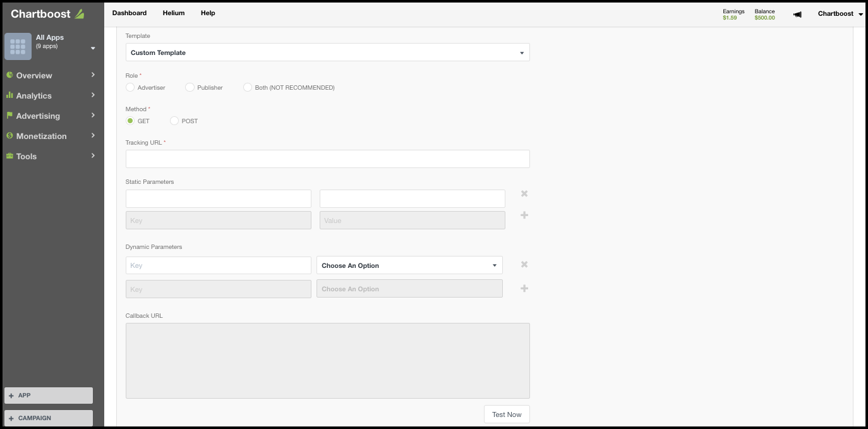Open the megaphone announcements icon
This screenshot has height=429, width=868.
(797, 15)
